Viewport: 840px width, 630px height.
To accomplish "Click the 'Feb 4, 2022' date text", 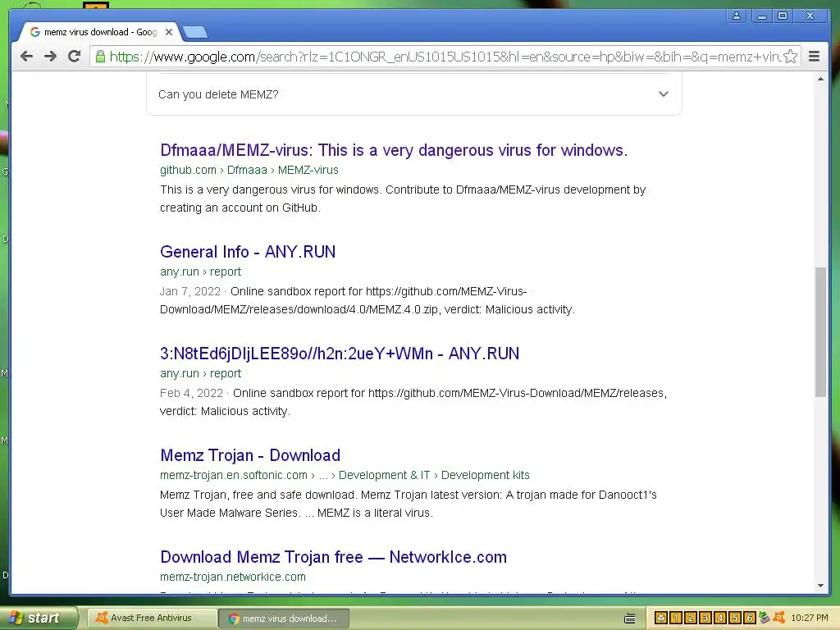I will point(191,393).
